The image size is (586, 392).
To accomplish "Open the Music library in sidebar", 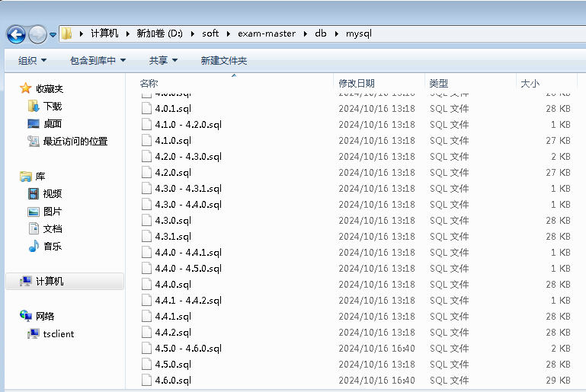I will click(52, 247).
